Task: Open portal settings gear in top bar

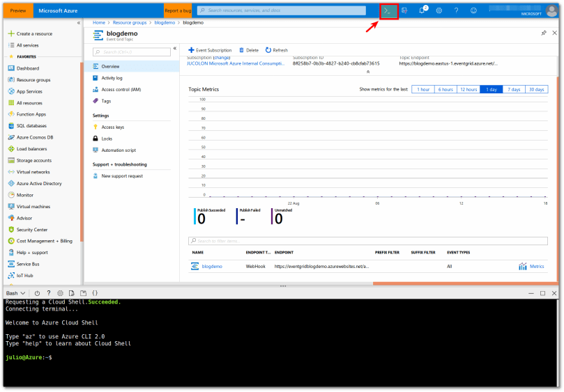Action: click(x=439, y=10)
